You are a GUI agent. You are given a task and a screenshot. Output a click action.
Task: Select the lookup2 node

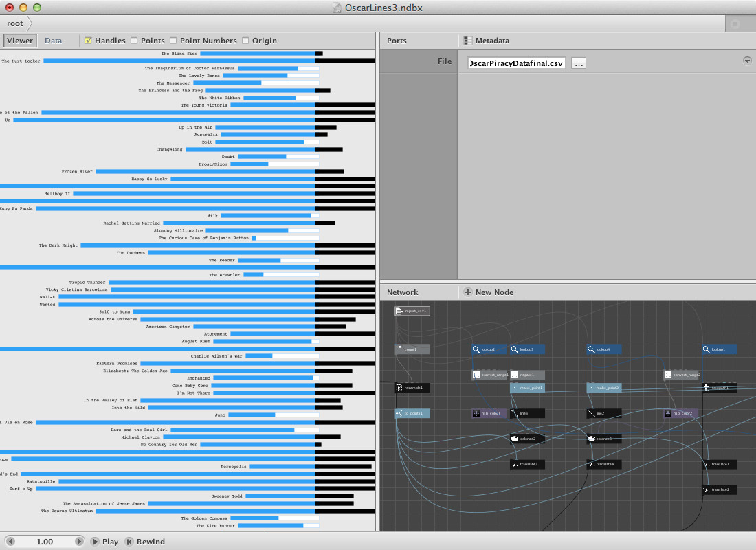click(489, 349)
